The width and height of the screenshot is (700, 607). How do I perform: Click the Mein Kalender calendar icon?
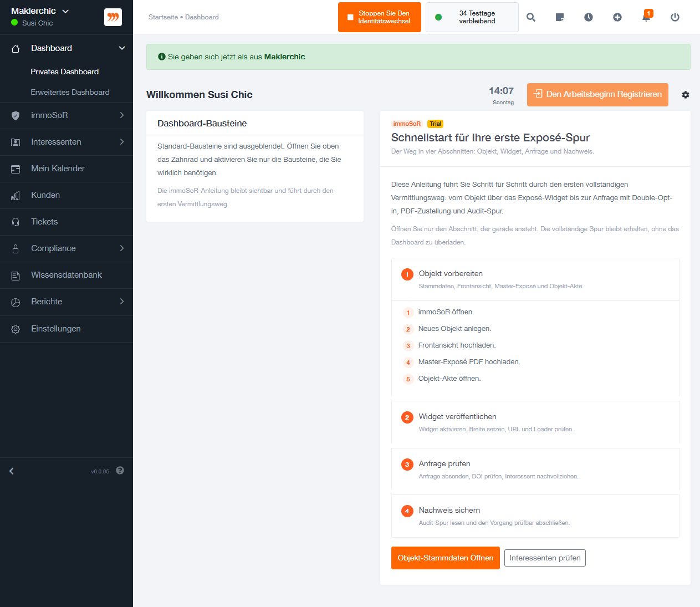16,169
